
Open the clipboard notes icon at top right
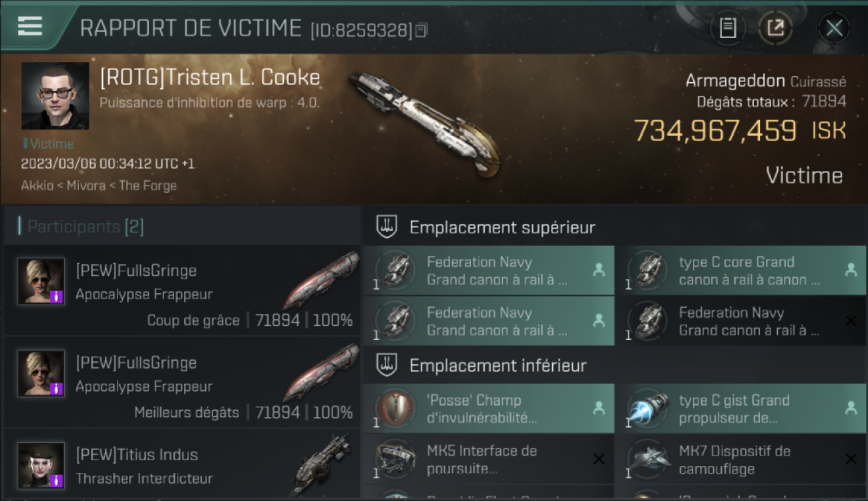click(728, 28)
